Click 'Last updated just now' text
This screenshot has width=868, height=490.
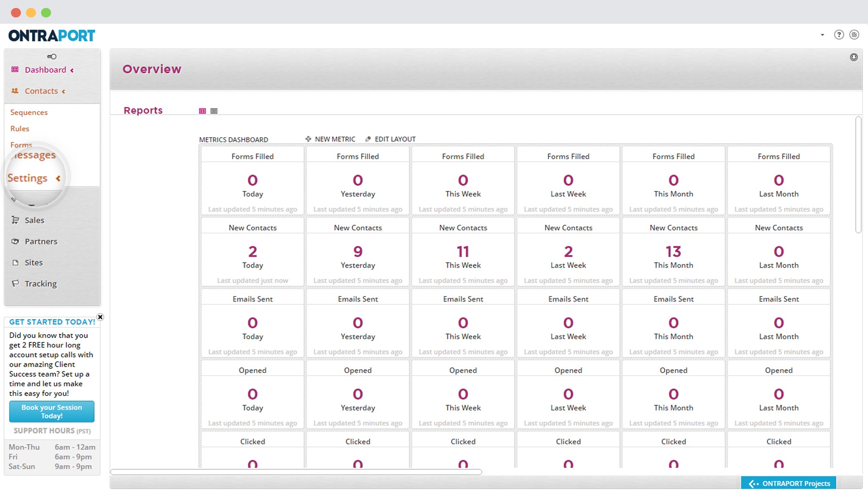(253, 280)
